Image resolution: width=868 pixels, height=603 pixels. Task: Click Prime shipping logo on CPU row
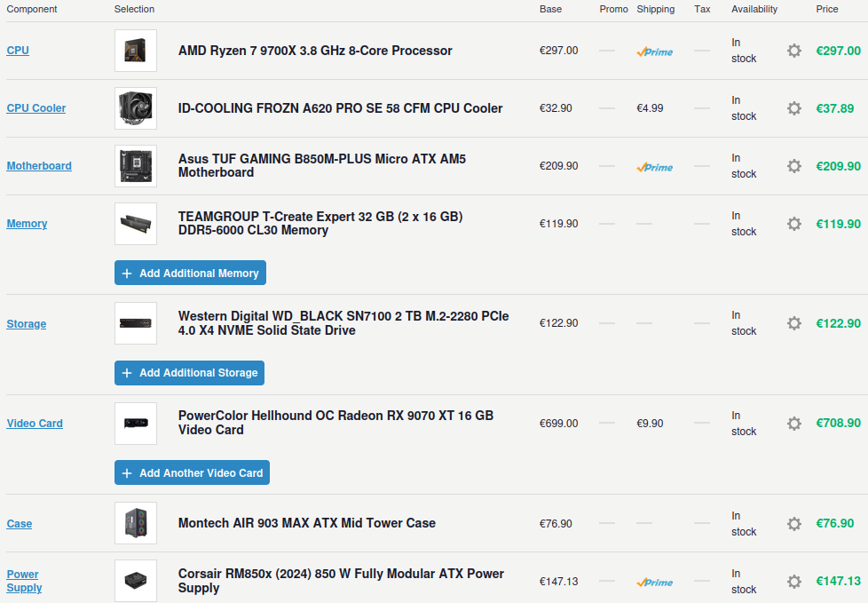655,52
